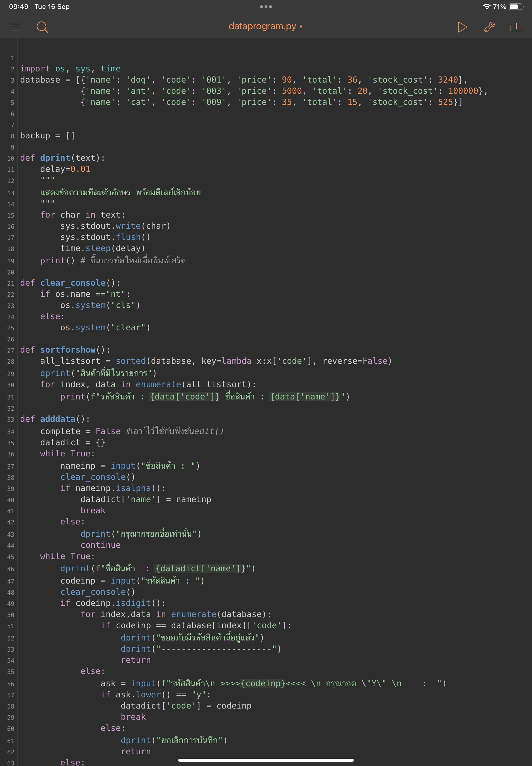
Task: Click the adddata function definition
Action: pos(58,419)
